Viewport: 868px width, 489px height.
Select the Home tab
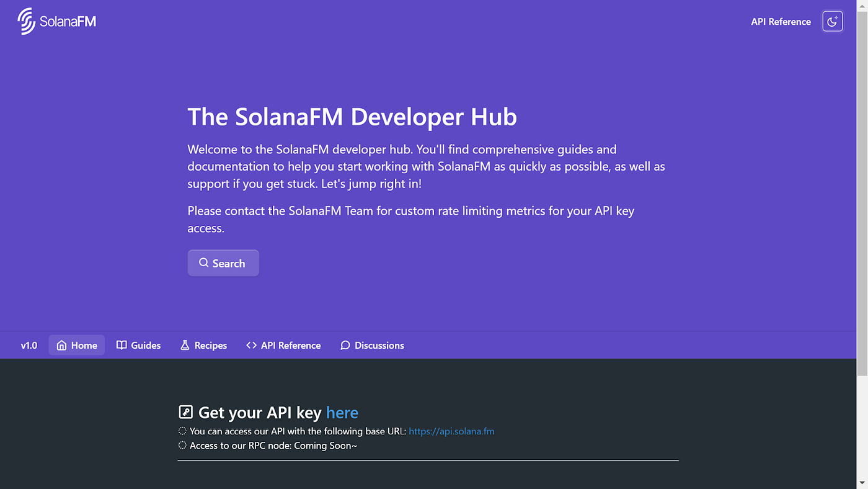(x=77, y=345)
